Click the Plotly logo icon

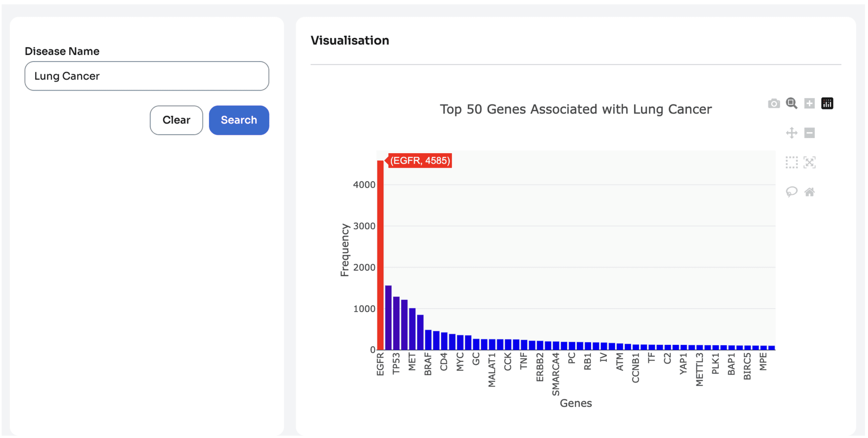click(827, 104)
